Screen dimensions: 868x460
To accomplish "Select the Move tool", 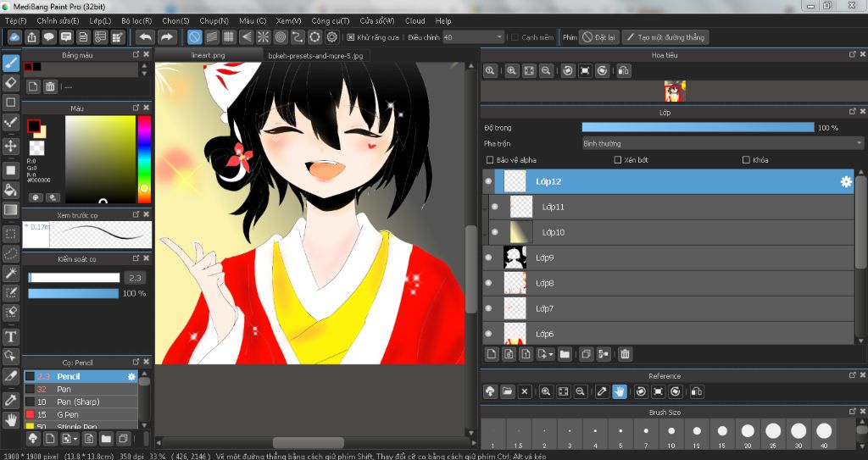I will pyautogui.click(x=10, y=147).
